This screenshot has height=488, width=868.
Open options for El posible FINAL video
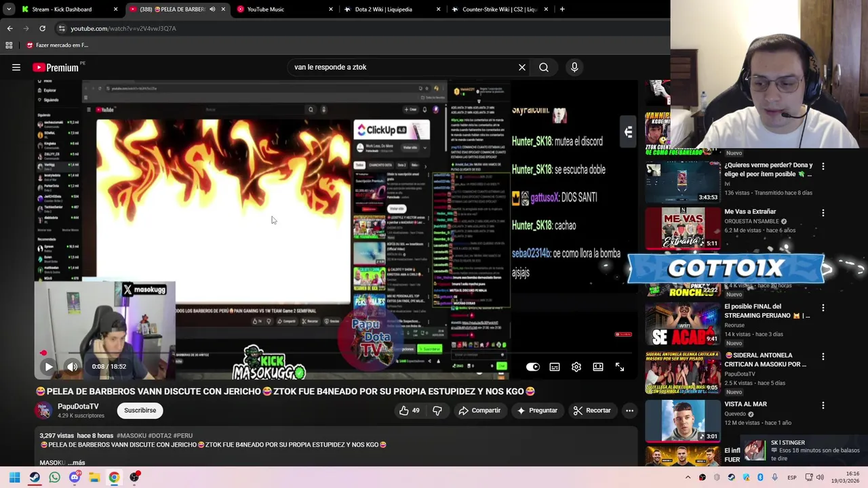pyautogui.click(x=823, y=308)
